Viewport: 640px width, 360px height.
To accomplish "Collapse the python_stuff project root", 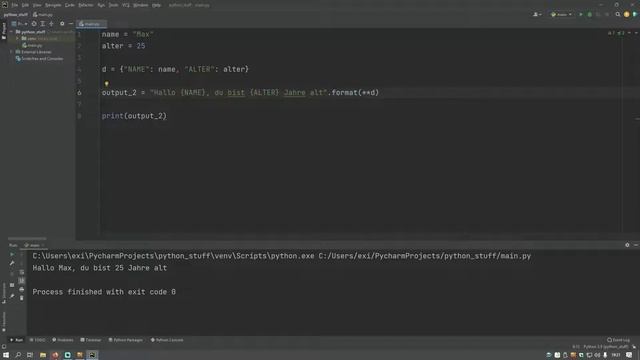I will [x=12, y=32].
